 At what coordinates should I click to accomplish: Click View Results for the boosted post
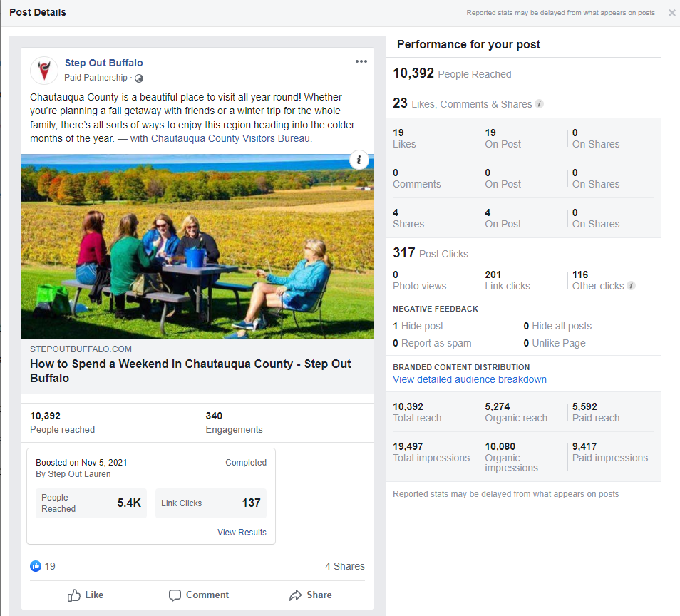coord(242,533)
